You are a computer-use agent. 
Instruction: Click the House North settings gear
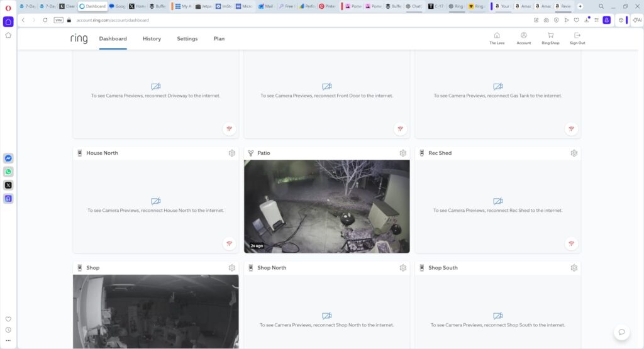pos(232,153)
